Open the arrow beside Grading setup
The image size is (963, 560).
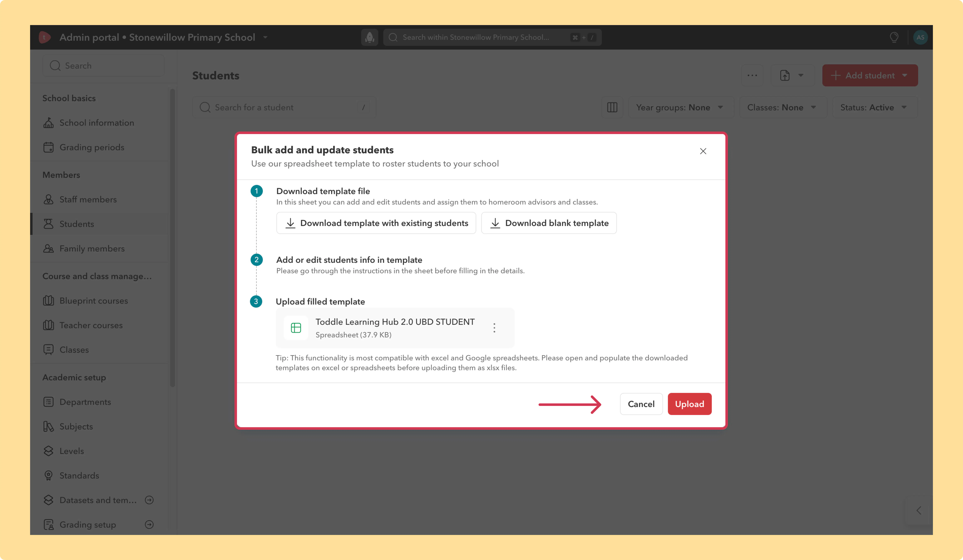pyautogui.click(x=149, y=524)
